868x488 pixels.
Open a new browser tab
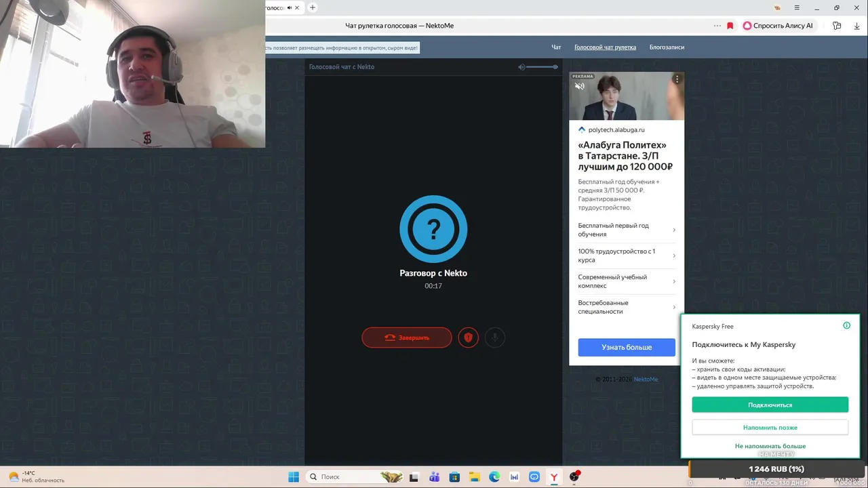coord(313,7)
